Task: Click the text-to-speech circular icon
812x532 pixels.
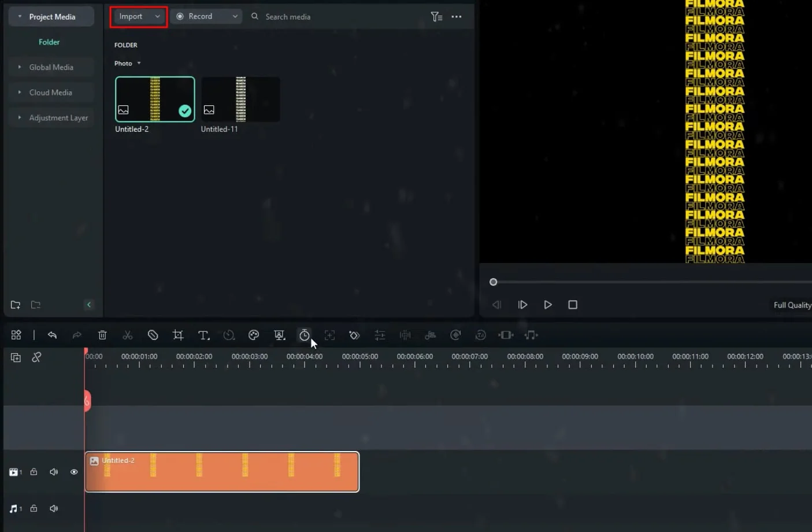Action: pyautogui.click(x=480, y=335)
